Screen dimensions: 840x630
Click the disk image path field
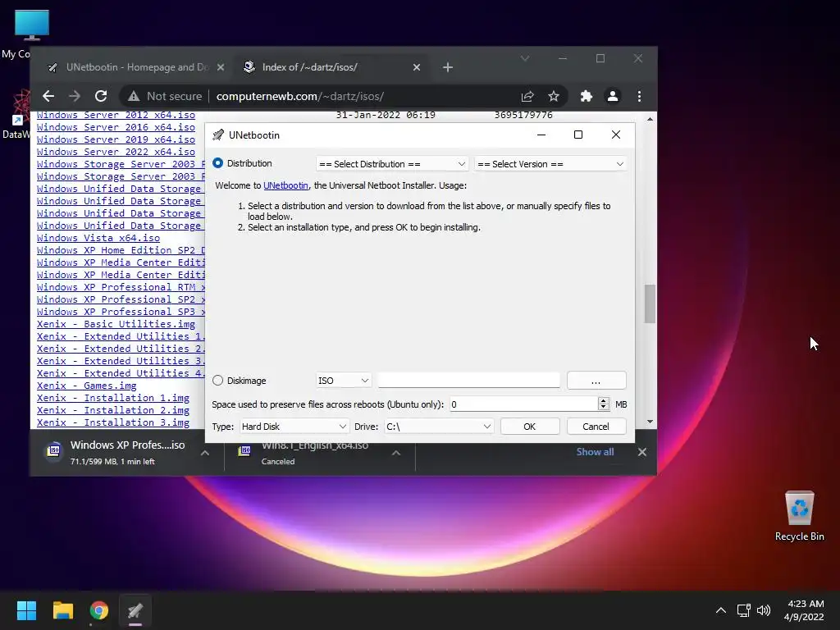468,381
